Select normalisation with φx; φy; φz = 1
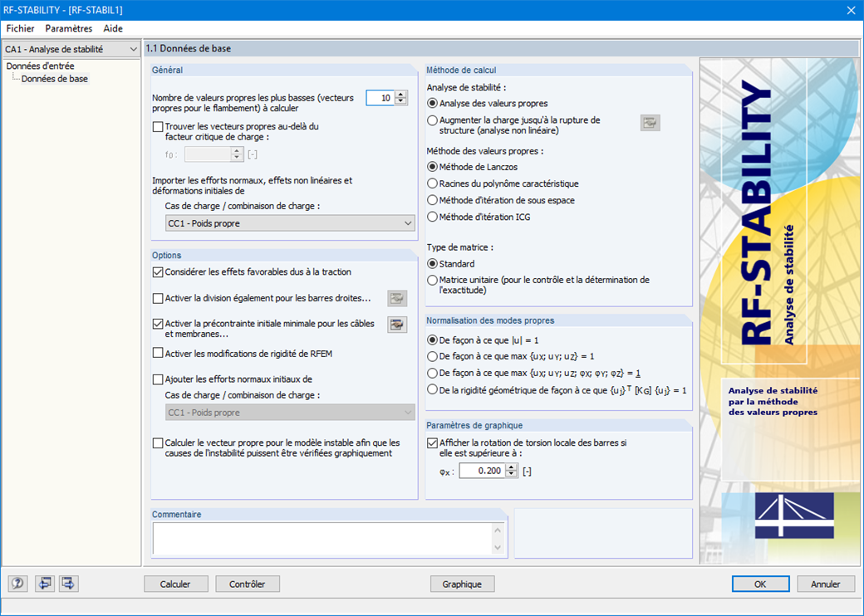Viewport: 864px width, 616px height. point(433,374)
